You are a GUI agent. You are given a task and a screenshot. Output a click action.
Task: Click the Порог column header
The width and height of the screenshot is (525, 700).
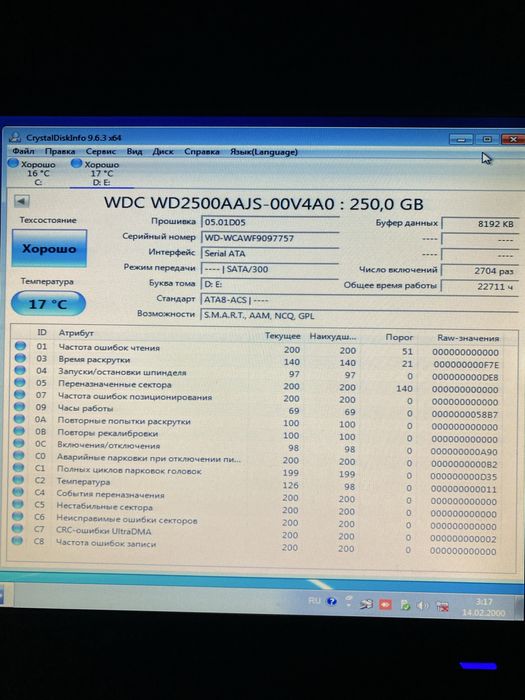(x=399, y=337)
